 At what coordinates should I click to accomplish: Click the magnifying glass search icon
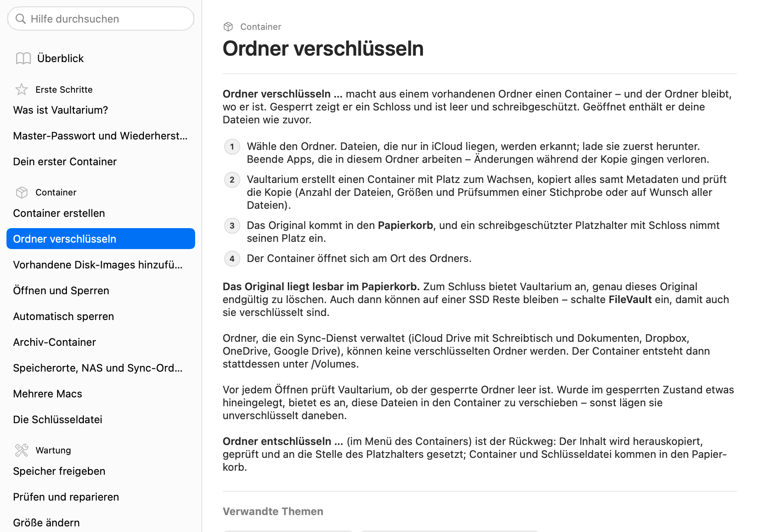(x=21, y=19)
